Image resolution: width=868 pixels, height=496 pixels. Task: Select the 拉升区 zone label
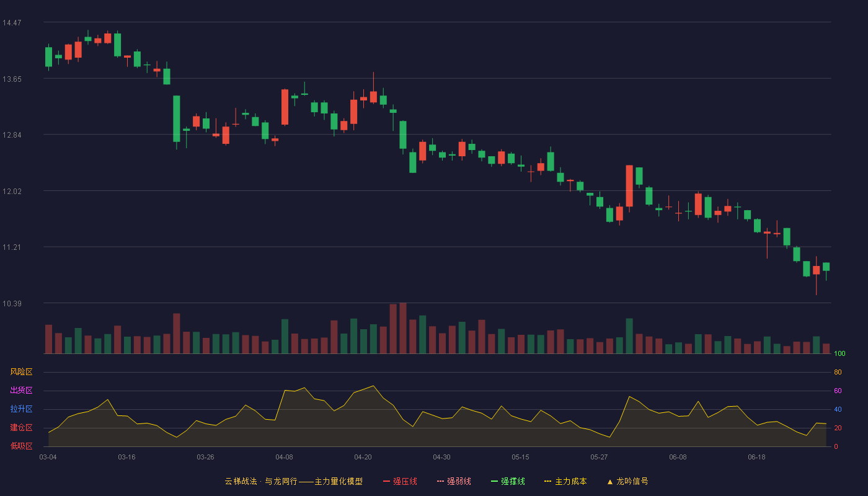21,409
